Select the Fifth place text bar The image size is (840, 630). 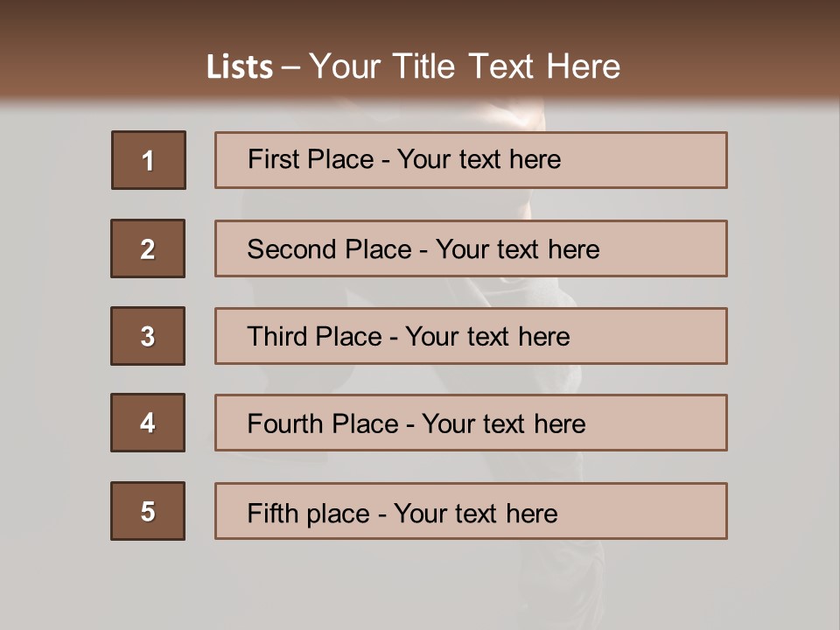tap(471, 511)
